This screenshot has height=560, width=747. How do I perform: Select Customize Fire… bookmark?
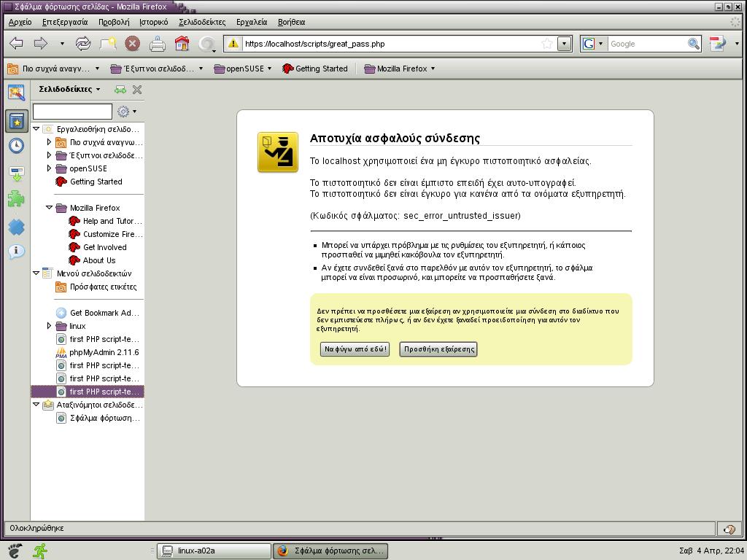[x=105, y=234]
